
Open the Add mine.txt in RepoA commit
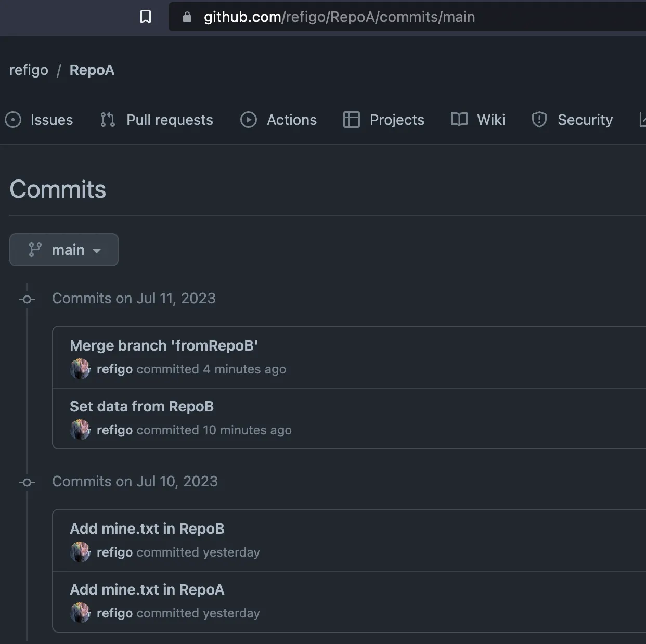147,590
